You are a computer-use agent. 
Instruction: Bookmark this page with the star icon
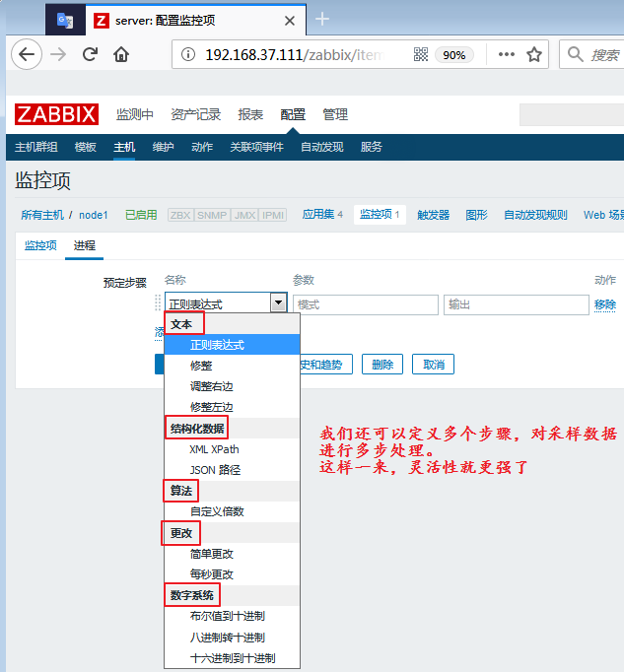[534, 55]
